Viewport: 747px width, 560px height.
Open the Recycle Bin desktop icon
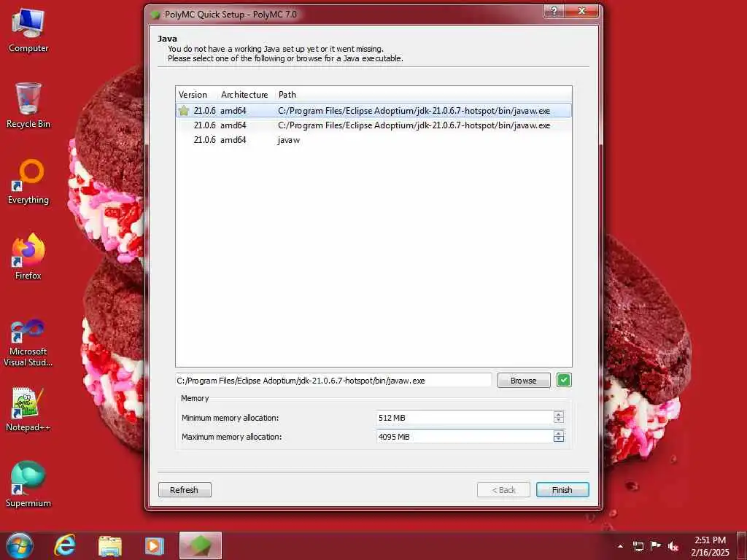click(28, 106)
